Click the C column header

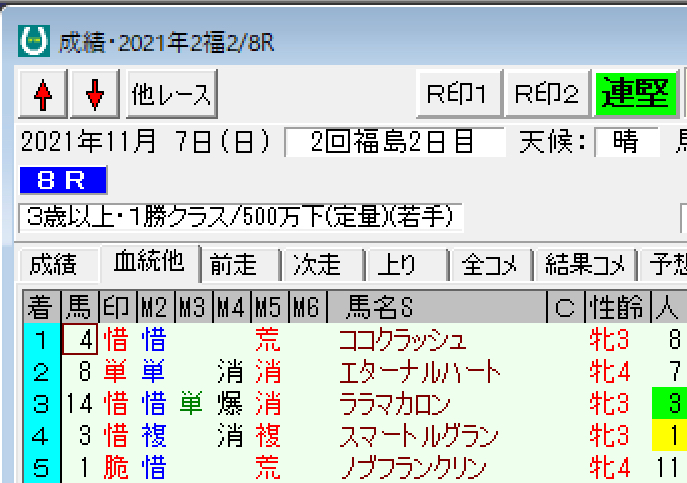[566, 307]
